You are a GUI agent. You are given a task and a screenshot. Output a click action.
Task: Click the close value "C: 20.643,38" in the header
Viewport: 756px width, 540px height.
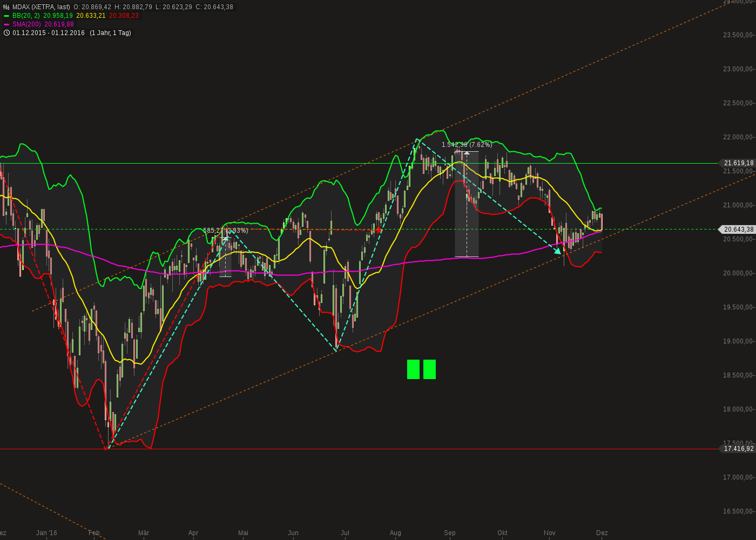click(x=214, y=7)
